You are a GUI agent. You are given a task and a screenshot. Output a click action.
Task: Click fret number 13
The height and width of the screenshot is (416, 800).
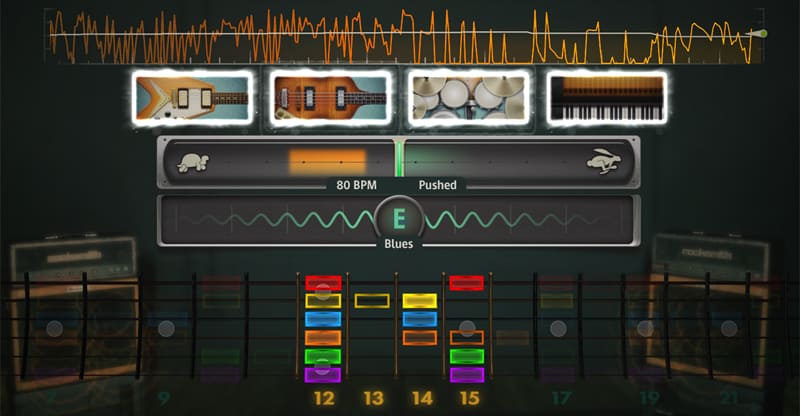tap(373, 398)
